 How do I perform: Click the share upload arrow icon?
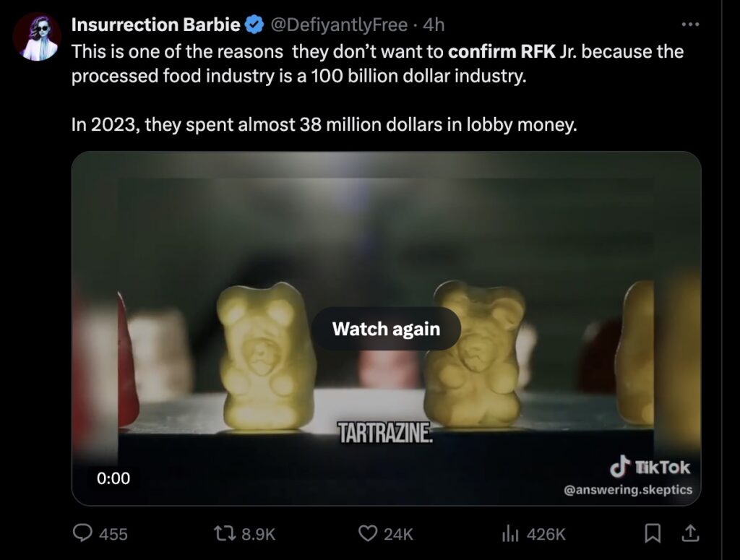point(691,533)
